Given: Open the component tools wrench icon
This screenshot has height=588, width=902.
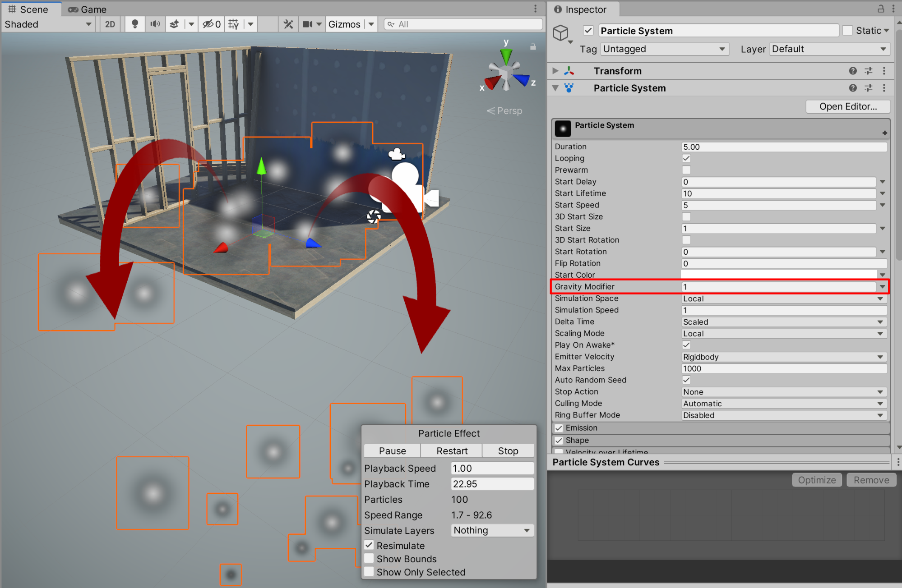Looking at the screenshot, I should coord(288,24).
